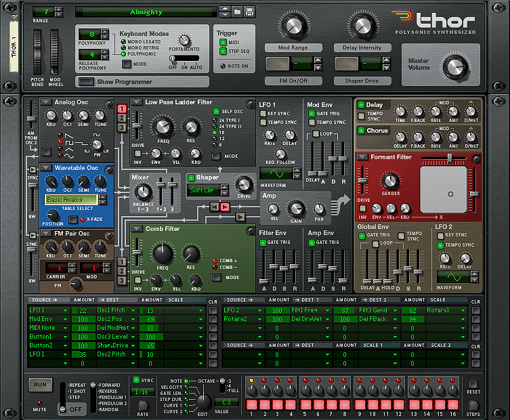Route Oscillator 1 to Comb Filter
This screenshot has width=510, height=420.
click(122, 262)
